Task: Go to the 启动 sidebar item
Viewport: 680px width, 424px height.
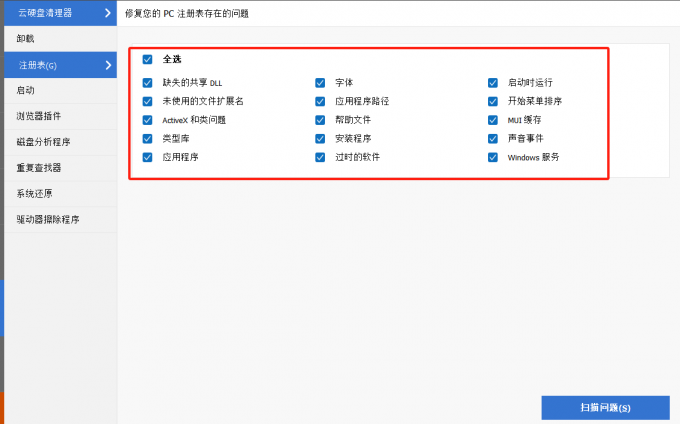Action: pyautogui.click(x=60, y=90)
